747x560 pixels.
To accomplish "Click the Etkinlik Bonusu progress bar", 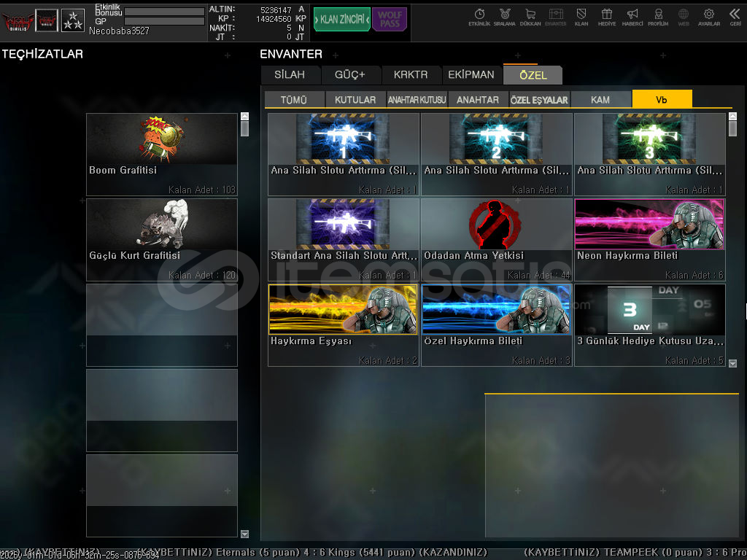I will point(164,12).
